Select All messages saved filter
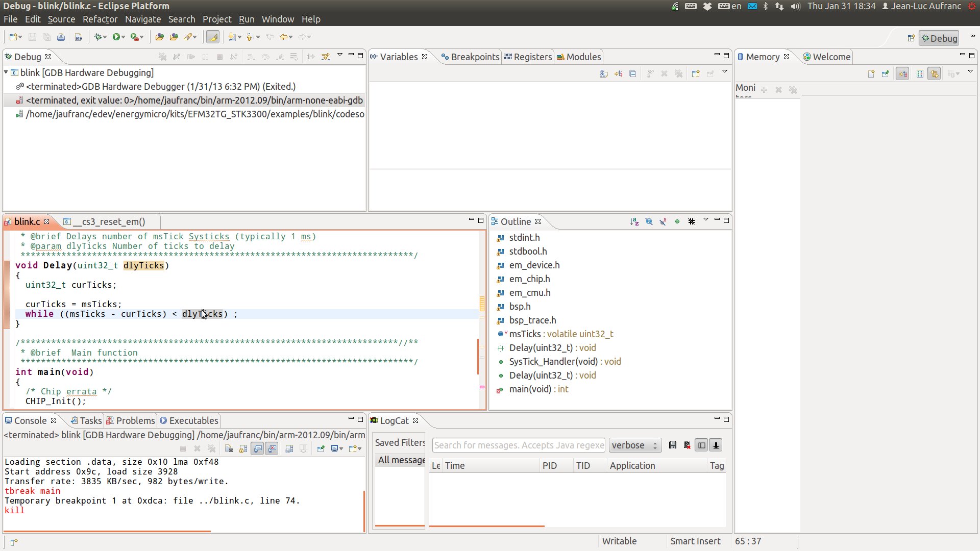The image size is (980, 551). (x=401, y=460)
